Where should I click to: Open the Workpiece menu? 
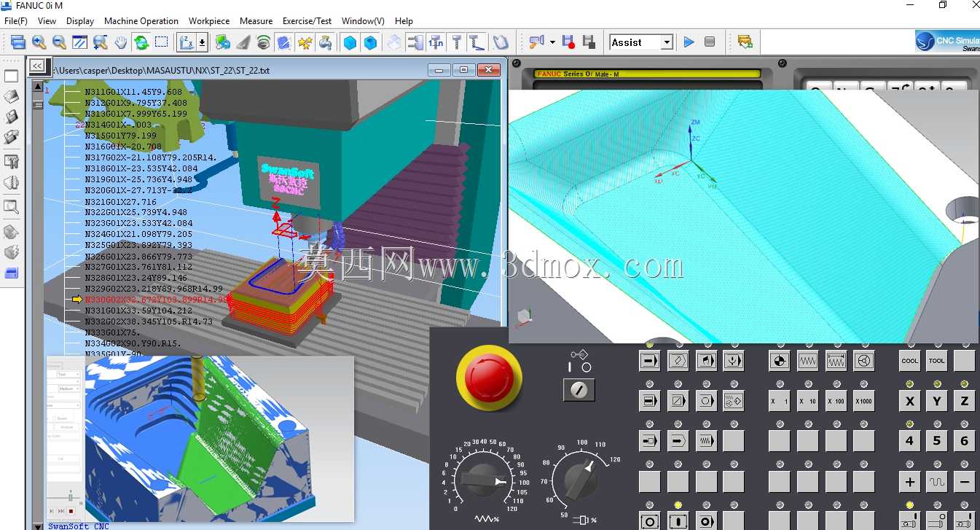point(209,21)
